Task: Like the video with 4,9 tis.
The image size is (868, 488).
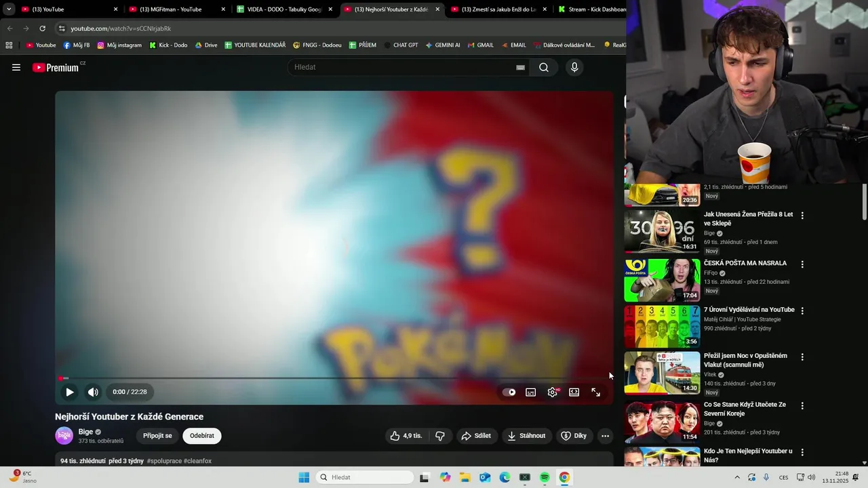Action: 406,436
